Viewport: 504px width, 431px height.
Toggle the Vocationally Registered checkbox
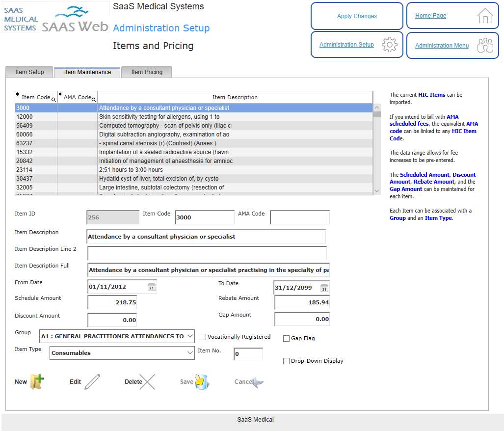click(x=203, y=337)
